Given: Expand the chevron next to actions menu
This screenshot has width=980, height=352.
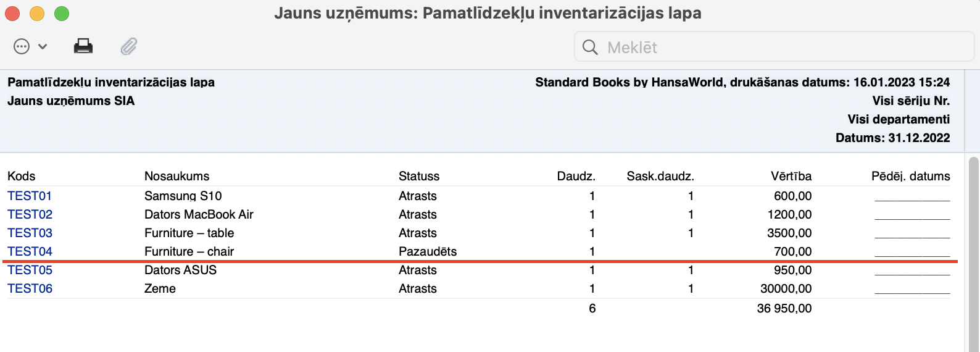Looking at the screenshot, I should (43, 46).
